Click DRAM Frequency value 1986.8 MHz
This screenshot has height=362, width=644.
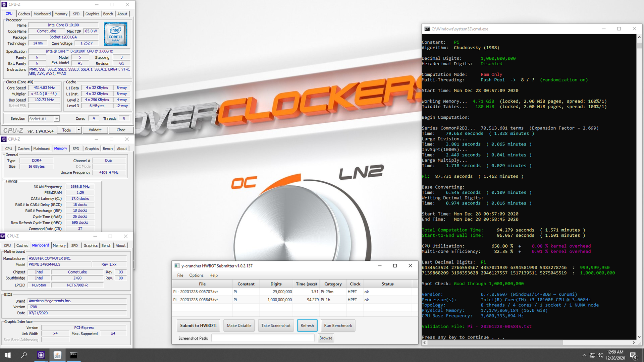click(x=80, y=187)
